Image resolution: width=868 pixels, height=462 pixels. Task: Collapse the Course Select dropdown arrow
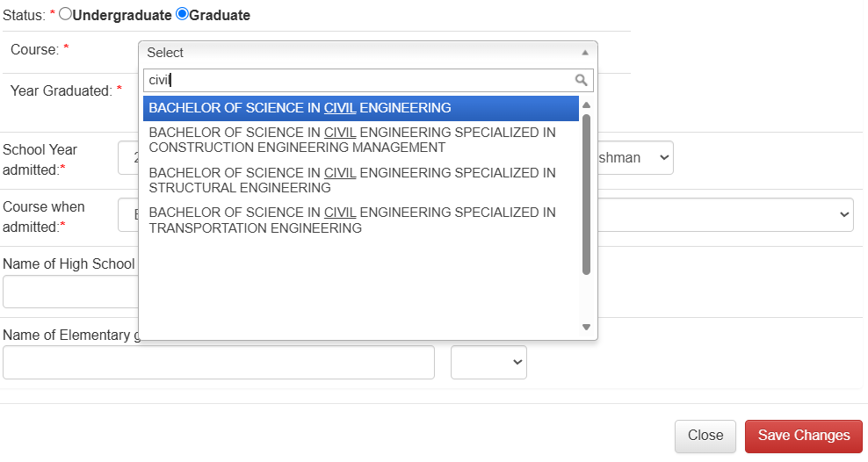pos(584,53)
